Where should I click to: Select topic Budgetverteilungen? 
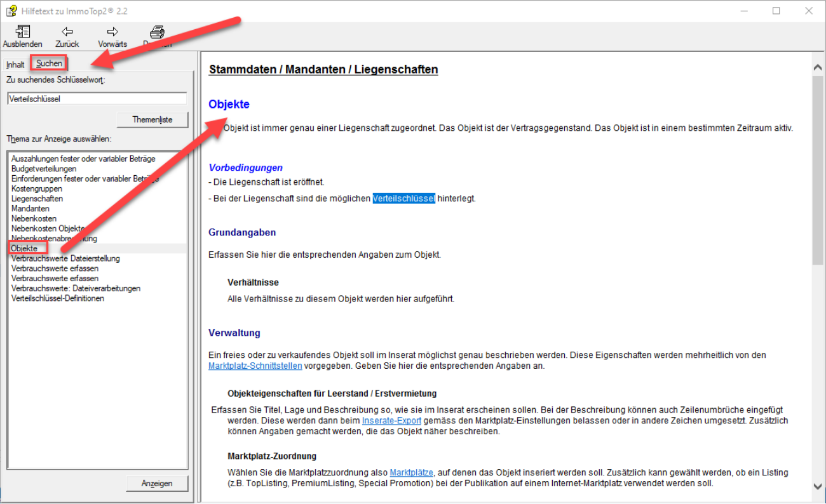(44, 169)
